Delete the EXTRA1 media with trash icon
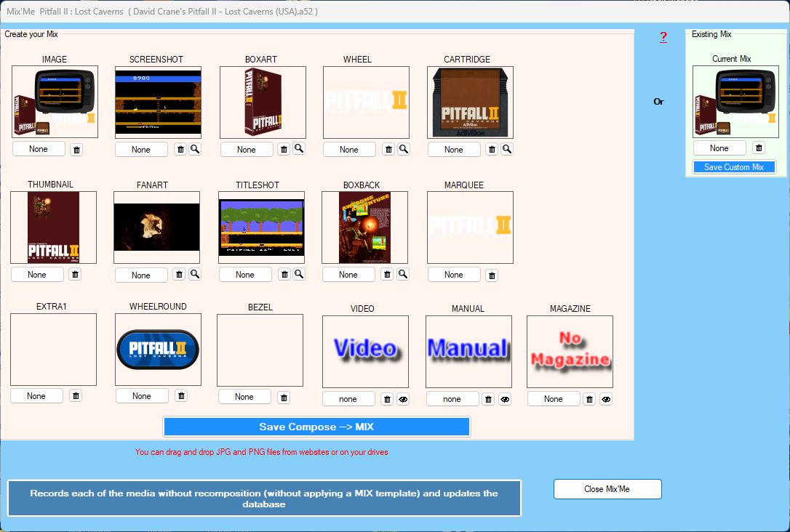 76,395
